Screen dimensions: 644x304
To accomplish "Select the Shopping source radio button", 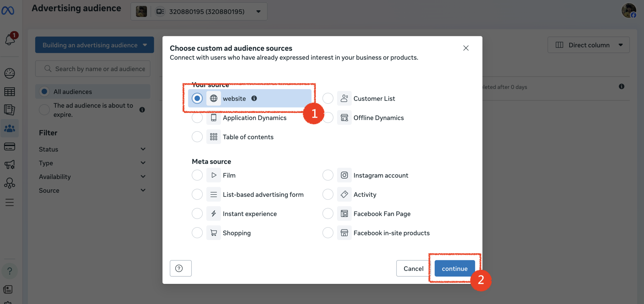I will pos(197,233).
